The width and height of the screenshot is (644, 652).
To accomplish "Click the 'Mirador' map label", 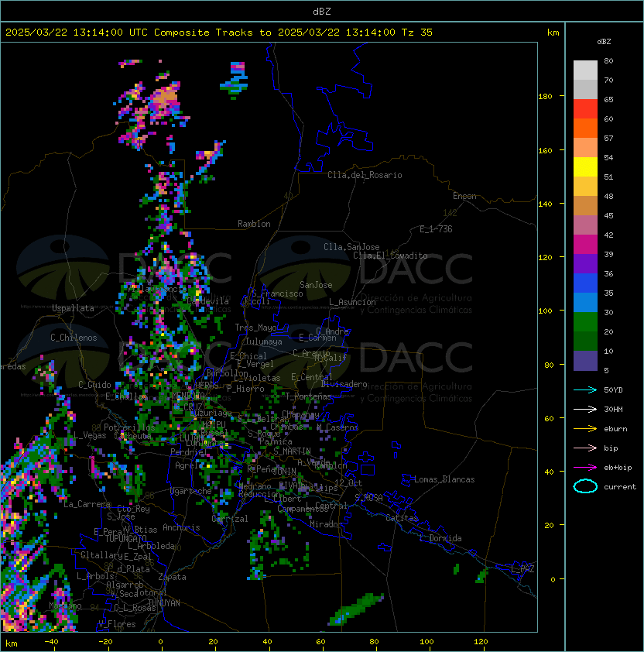I will pyautogui.click(x=327, y=524).
